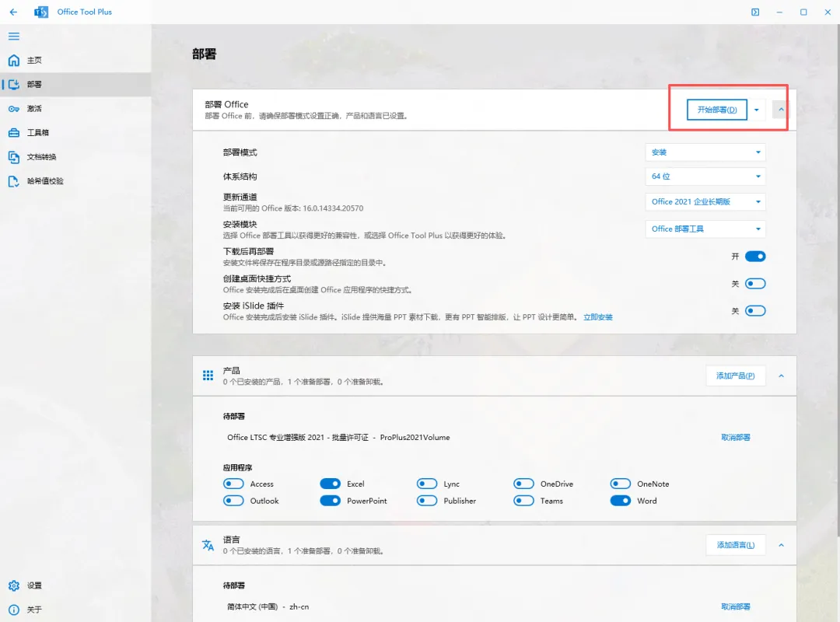Click the hash check (哈希值校验) icon
The width and height of the screenshot is (840, 622).
click(x=14, y=181)
